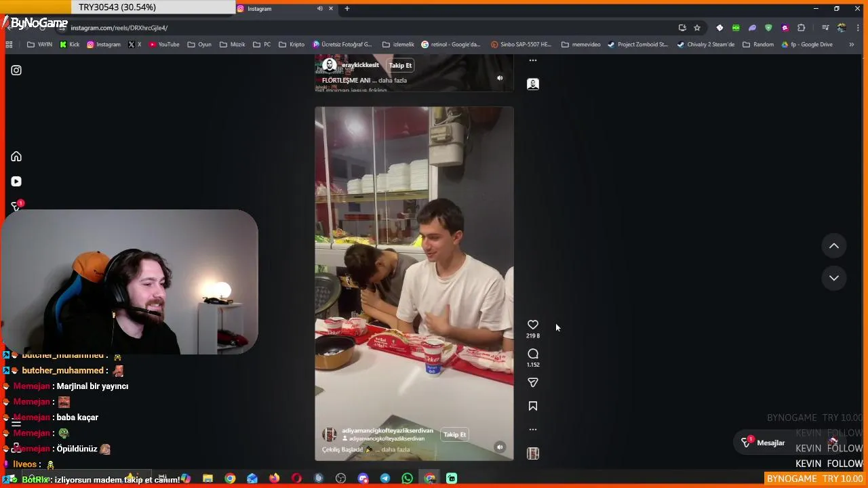Open eraykickkesit profile link
This screenshot has height=488, width=868.
coord(360,65)
